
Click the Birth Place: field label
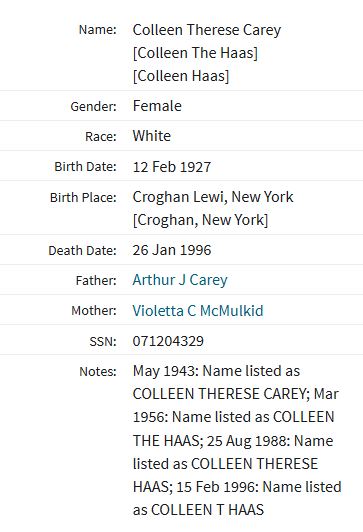click(83, 197)
